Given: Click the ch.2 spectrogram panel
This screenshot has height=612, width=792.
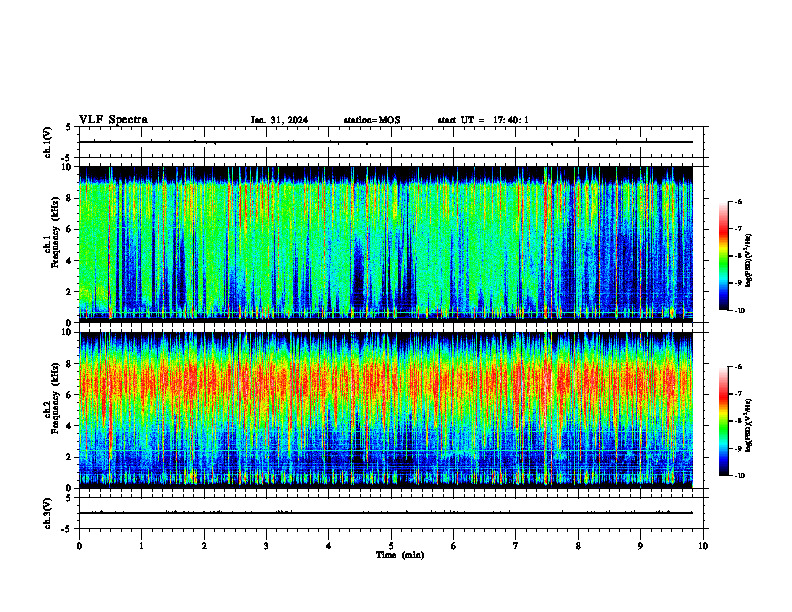Looking at the screenshot, I should 386,410.
